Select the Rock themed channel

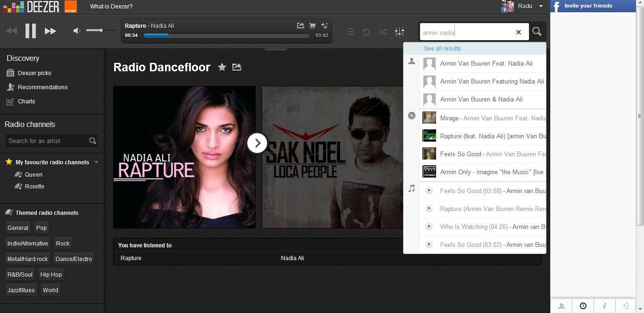[63, 244]
